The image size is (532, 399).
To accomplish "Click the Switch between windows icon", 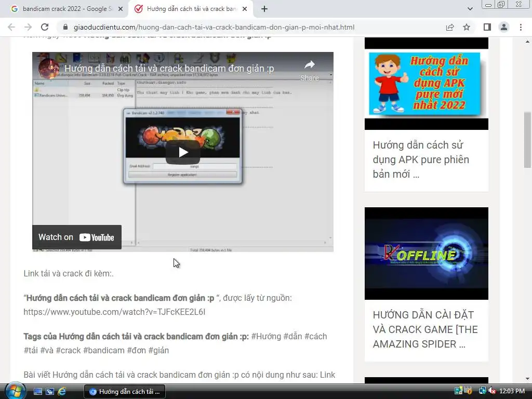I will [x=50, y=392].
